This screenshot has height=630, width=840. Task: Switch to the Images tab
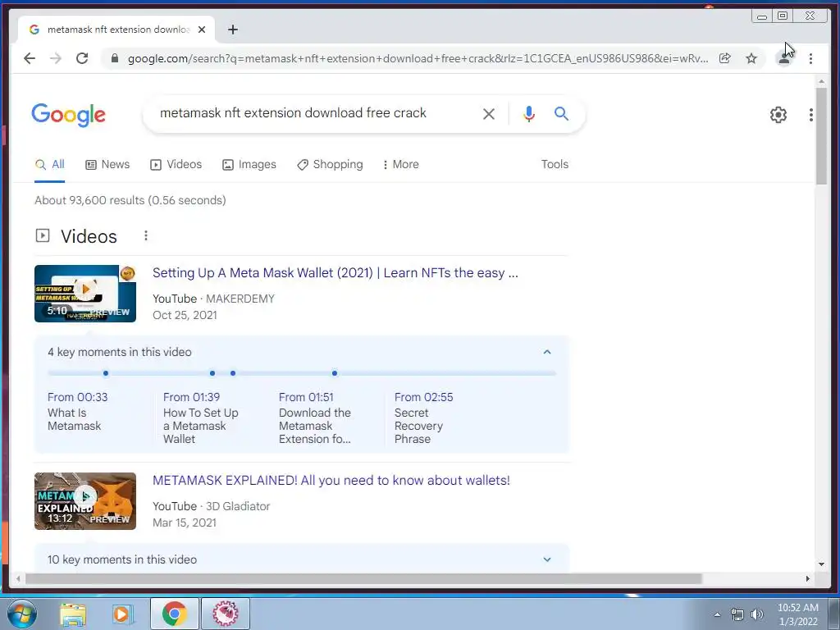pos(249,164)
